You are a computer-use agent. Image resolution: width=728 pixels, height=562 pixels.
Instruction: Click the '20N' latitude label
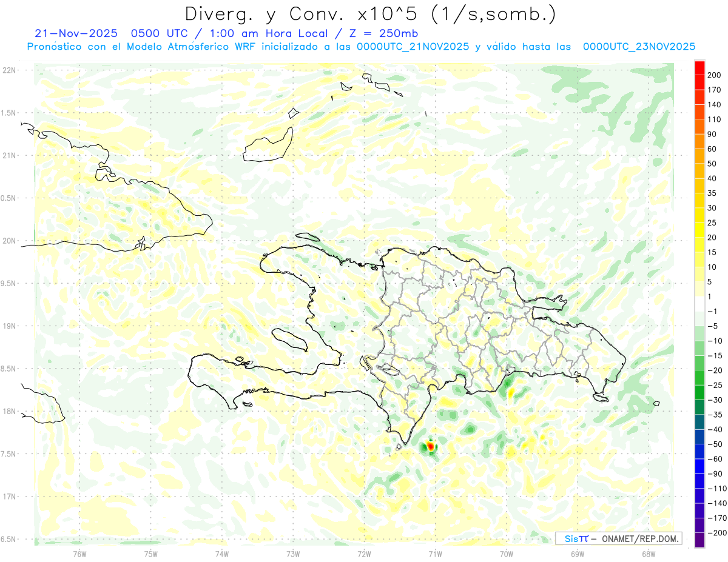8,241
